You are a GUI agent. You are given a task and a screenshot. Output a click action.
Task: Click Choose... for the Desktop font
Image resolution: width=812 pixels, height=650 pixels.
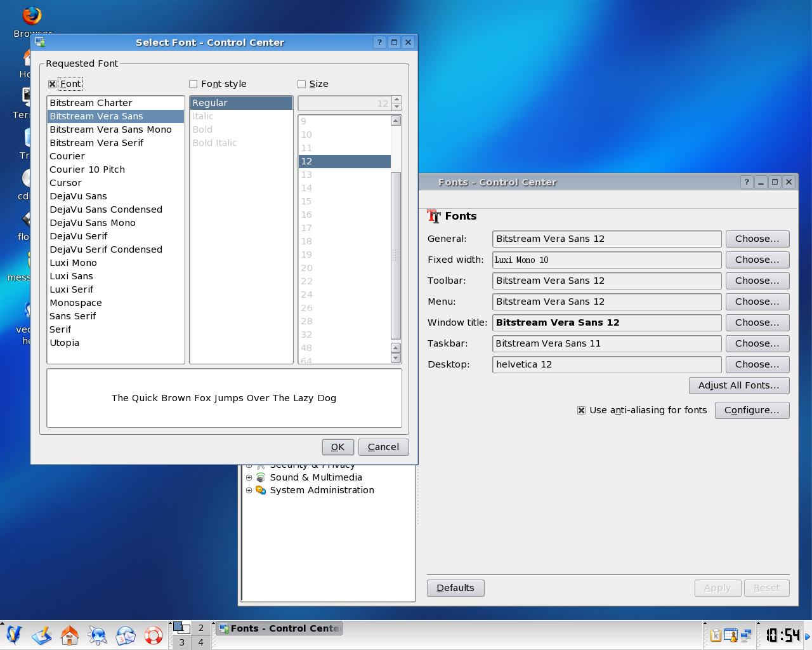point(757,364)
